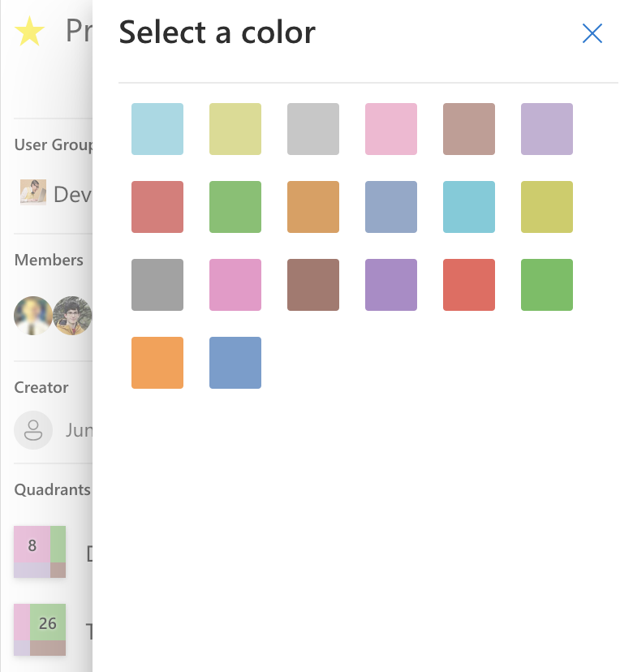Select the lavender swatch in the top row
Image resolution: width=633 pixels, height=672 pixels.
546,129
